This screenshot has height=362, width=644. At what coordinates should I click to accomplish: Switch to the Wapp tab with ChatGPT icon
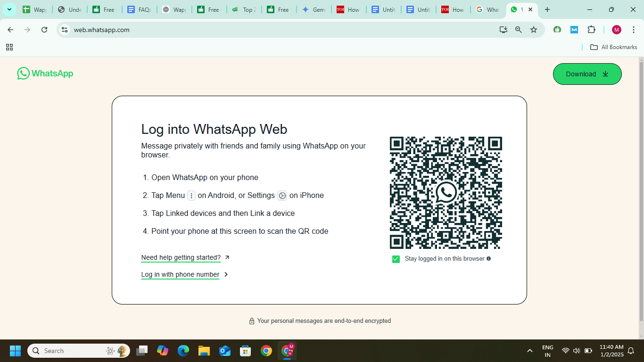click(174, 9)
